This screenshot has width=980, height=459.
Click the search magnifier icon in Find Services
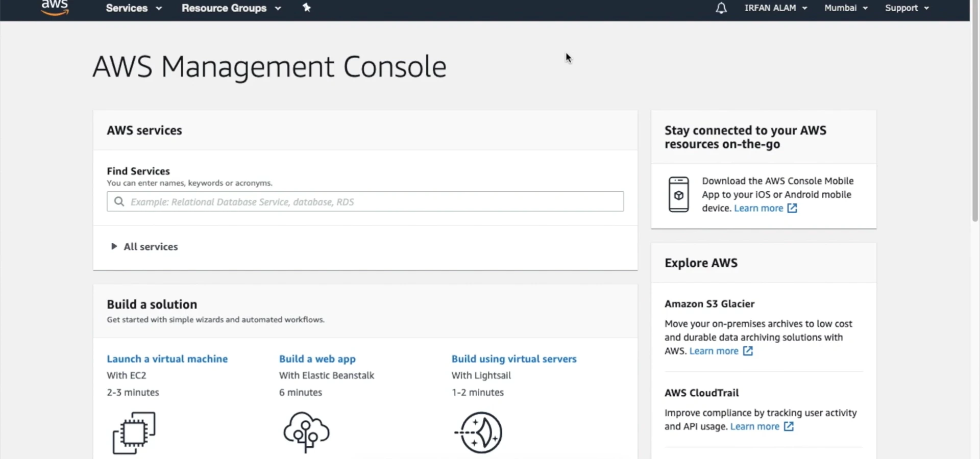pos(119,201)
